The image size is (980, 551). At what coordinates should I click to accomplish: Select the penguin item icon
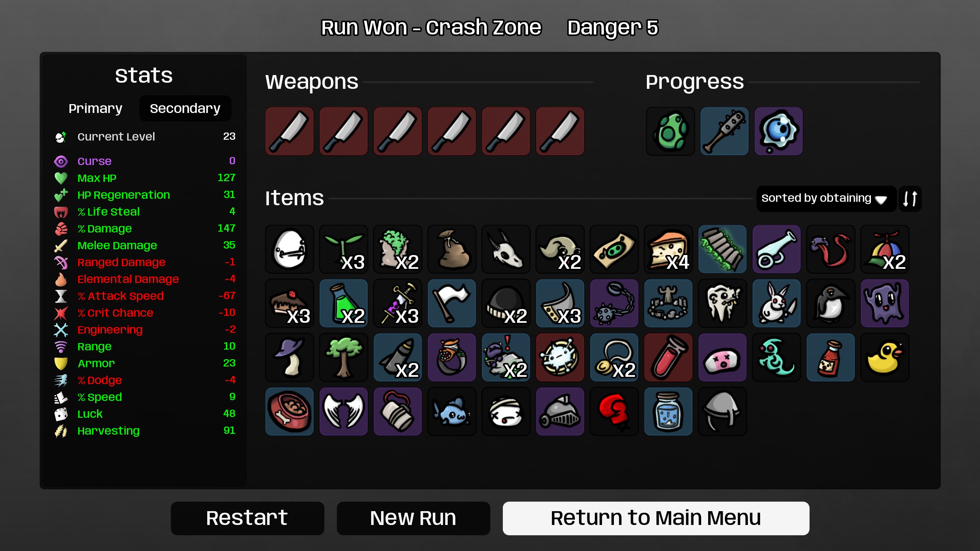coord(830,303)
